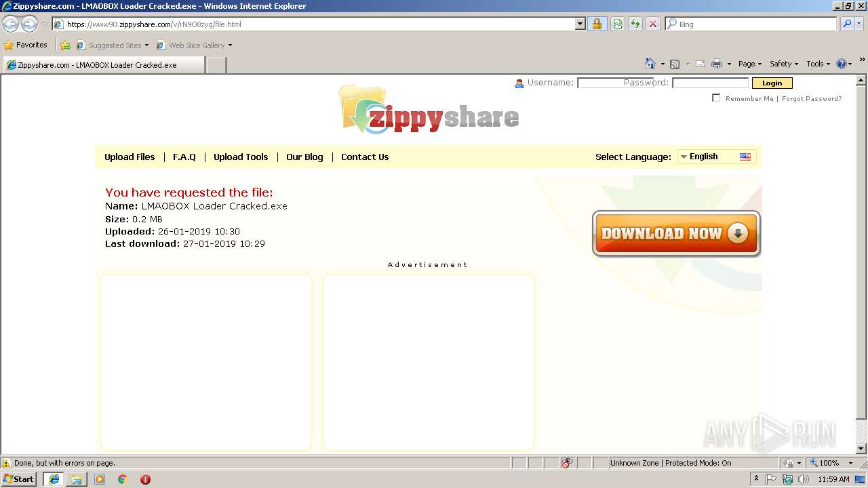Open the Favorites star button
This screenshot has height=488, width=868.
click(x=26, y=45)
